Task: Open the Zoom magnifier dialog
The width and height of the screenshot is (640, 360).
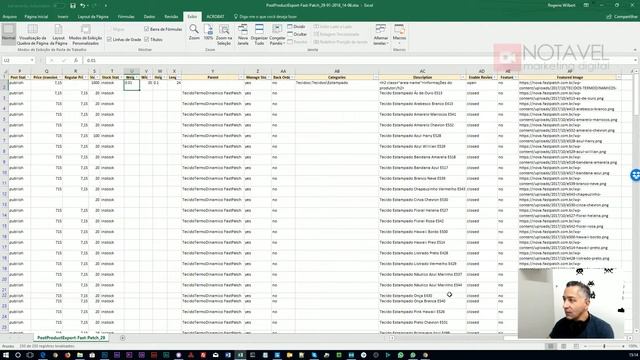Action: [194, 32]
